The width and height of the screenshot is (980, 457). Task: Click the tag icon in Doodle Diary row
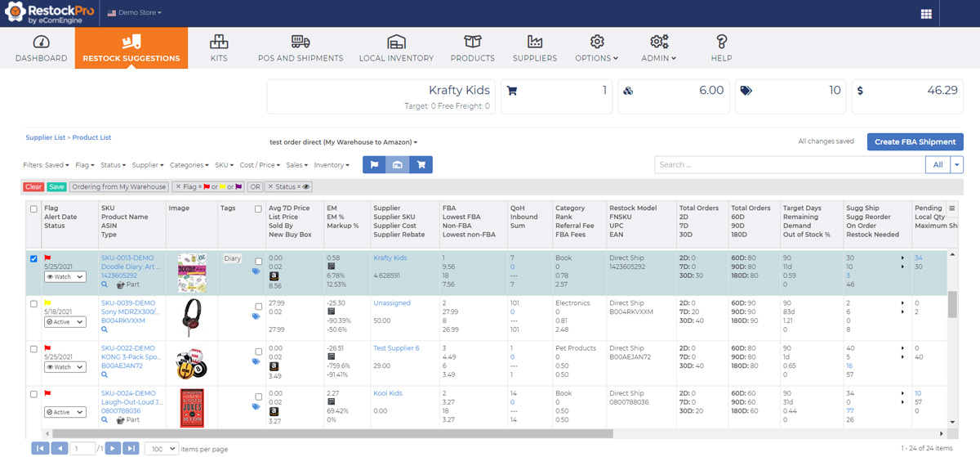point(256,271)
